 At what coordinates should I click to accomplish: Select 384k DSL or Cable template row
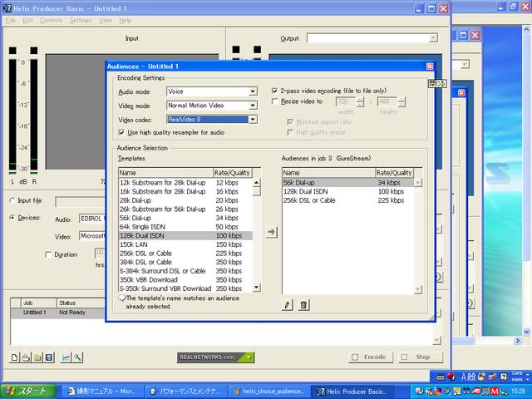coord(185,262)
